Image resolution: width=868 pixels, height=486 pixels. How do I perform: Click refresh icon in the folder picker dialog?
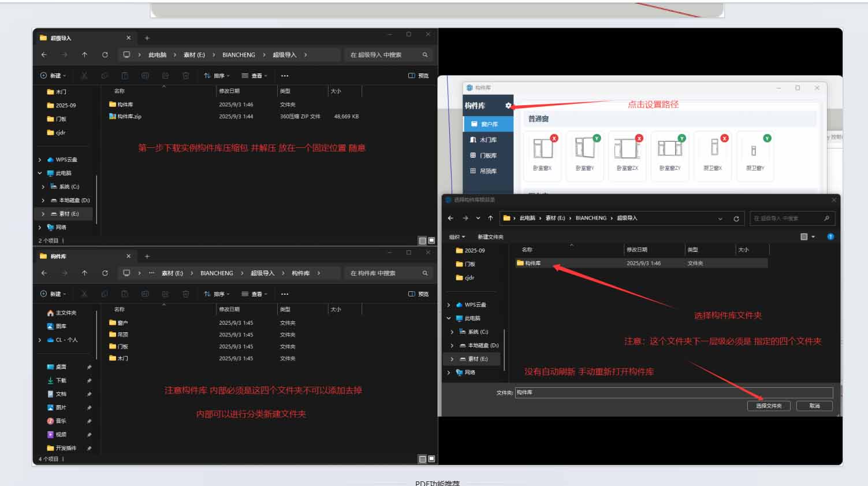(x=736, y=218)
